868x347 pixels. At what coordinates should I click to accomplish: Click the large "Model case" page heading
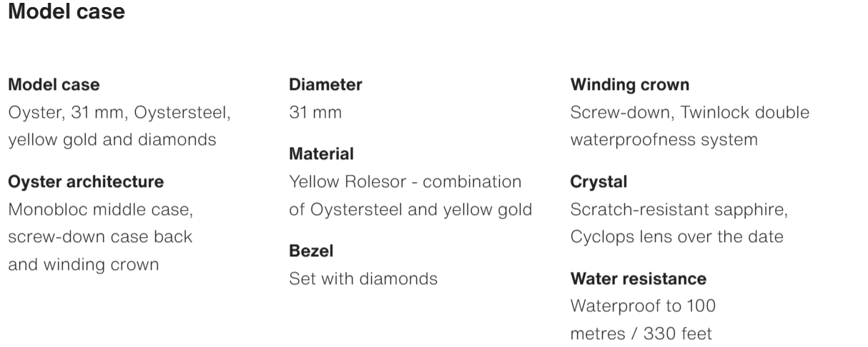(66, 12)
